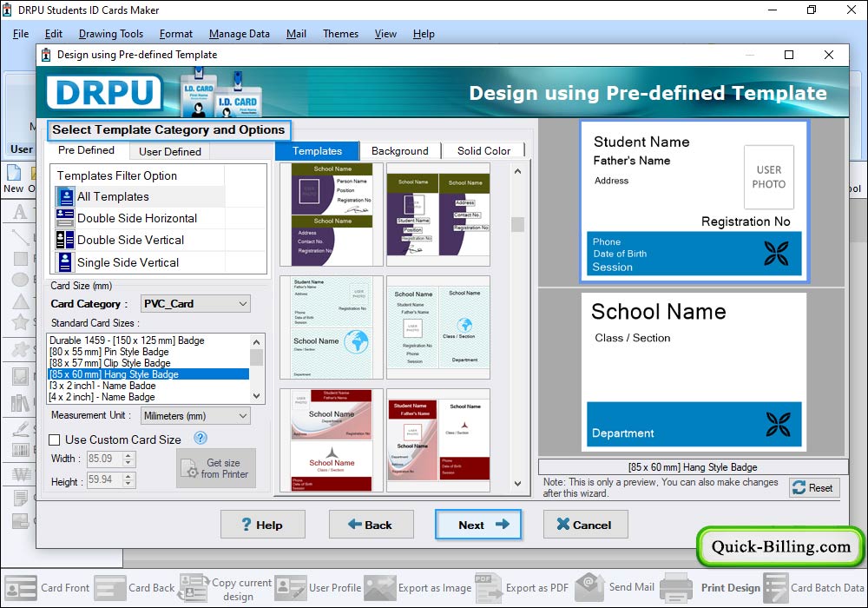Click Export as PDF icon

pos(488,588)
